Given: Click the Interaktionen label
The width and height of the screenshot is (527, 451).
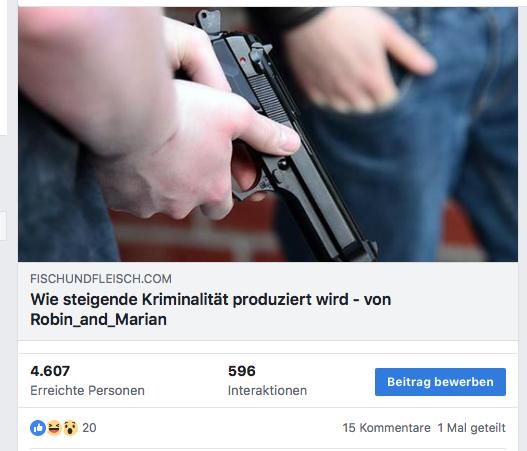Looking at the screenshot, I should pos(268,391).
